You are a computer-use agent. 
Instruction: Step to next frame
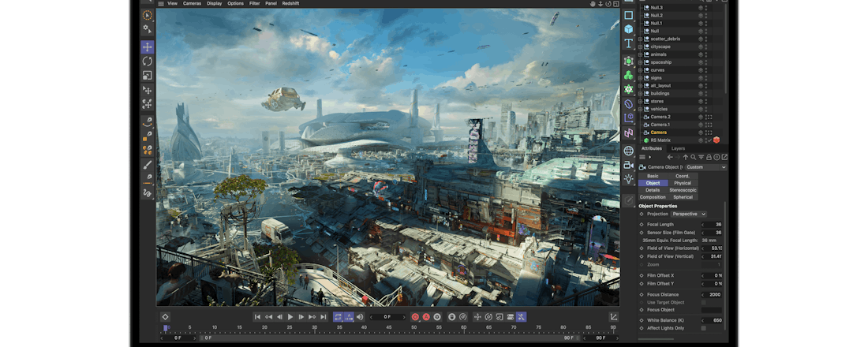click(x=301, y=317)
